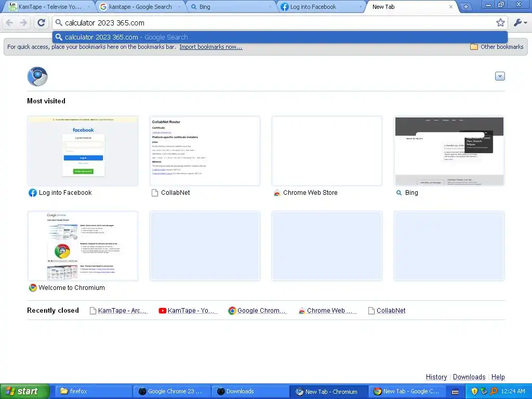Switch to the Downloads taskbar window
532x399 pixels.
(x=250, y=392)
